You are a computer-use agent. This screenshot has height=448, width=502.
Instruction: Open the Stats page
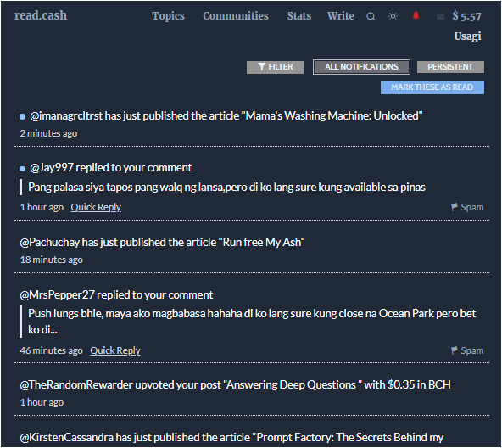pos(299,16)
